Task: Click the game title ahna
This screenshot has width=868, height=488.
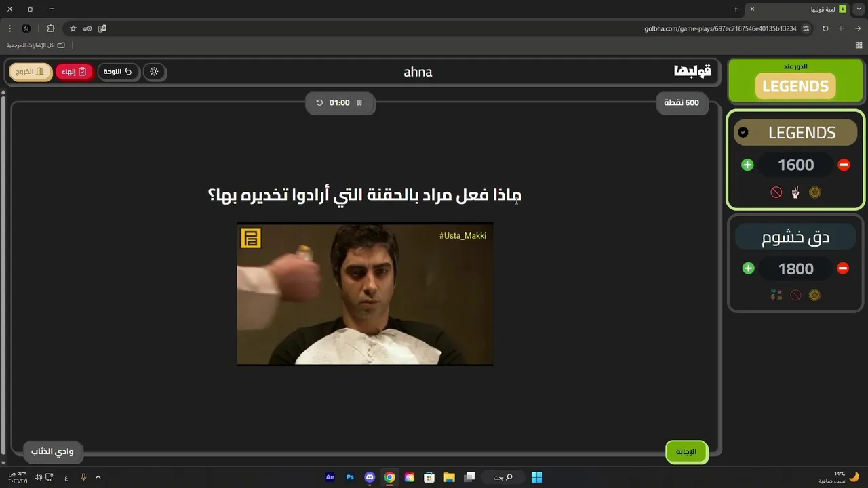Action: [x=418, y=72]
